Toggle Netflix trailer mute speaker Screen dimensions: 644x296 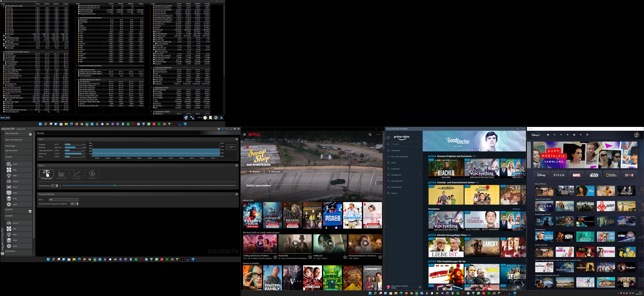click(x=372, y=183)
